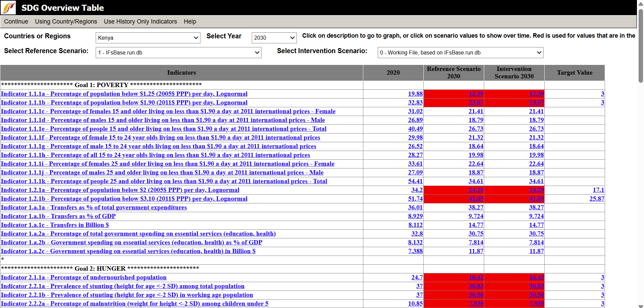
Task: Click target value 17.1 link
Action: tap(598, 190)
